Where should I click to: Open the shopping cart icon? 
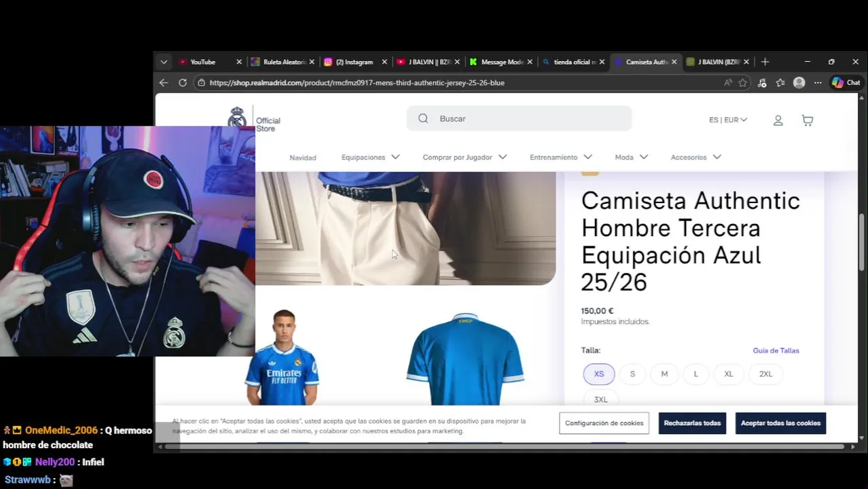coord(808,120)
